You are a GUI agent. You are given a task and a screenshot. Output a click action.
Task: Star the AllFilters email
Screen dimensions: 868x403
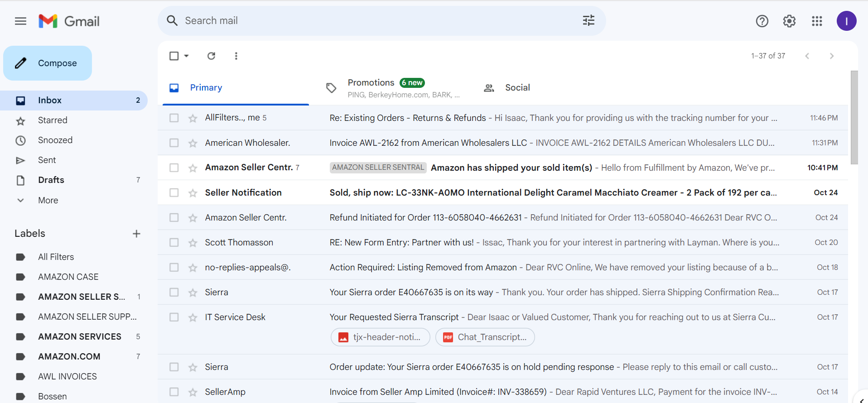point(193,118)
